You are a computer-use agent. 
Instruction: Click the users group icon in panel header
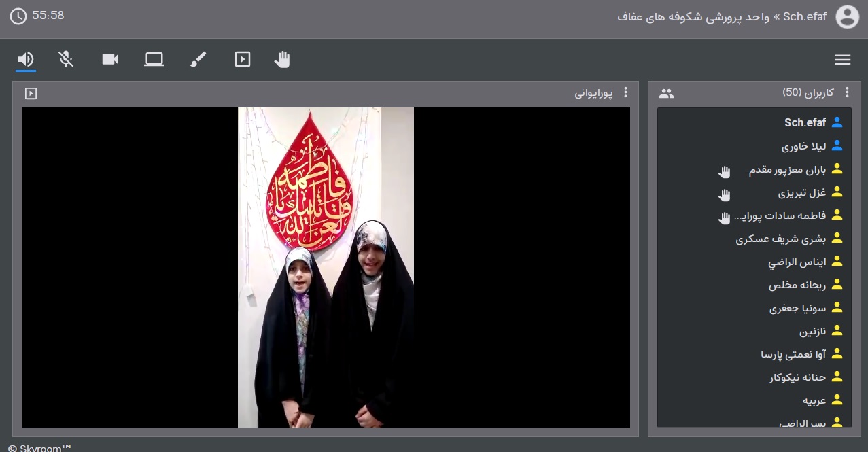tap(666, 93)
